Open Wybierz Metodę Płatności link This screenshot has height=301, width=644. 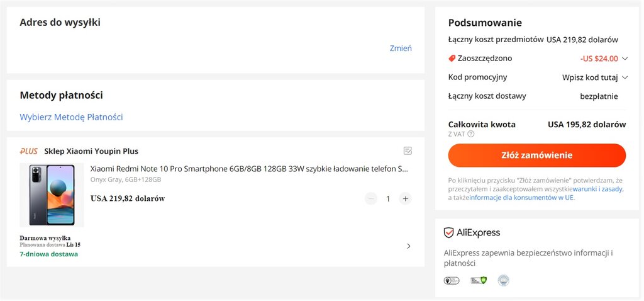pyautogui.click(x=71, y=116)
